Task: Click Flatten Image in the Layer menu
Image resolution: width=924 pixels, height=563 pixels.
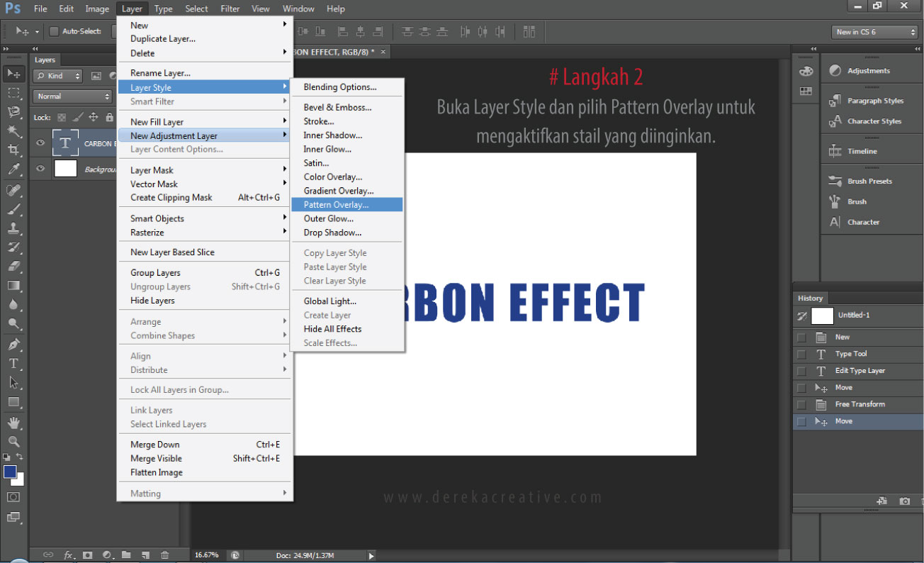Action: click(x=156, y=473)
